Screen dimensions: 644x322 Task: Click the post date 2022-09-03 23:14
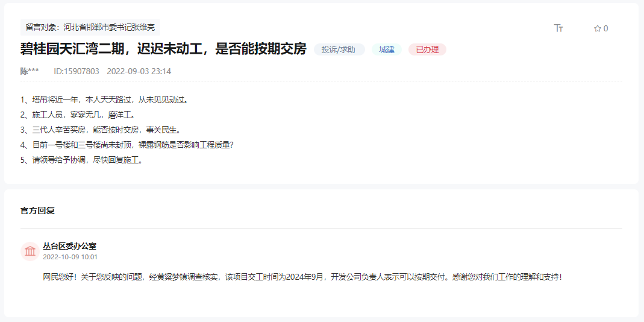139,71
